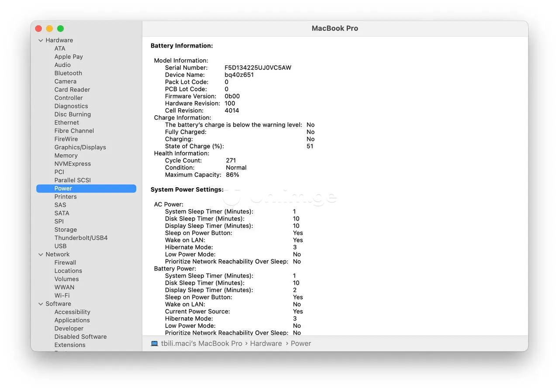Screen dimensions: 559x392
Task: Click the green full-screen window button
Action: pyautogui.click(x=60, y=29)
